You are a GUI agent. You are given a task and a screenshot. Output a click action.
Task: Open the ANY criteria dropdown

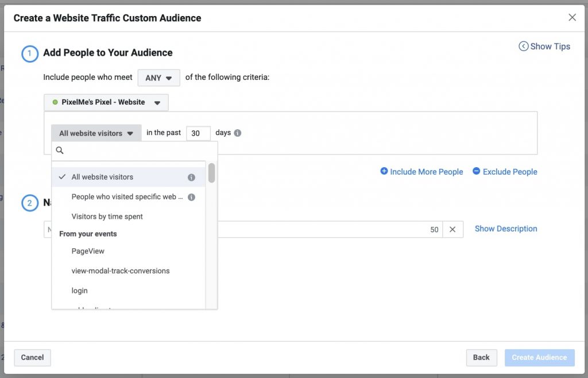pyautogui.click(x=158, y=78)
